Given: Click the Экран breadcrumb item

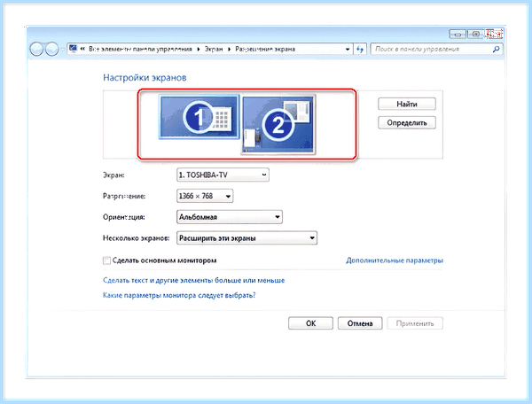Looking at the screenshot, I should click(214, 49).
